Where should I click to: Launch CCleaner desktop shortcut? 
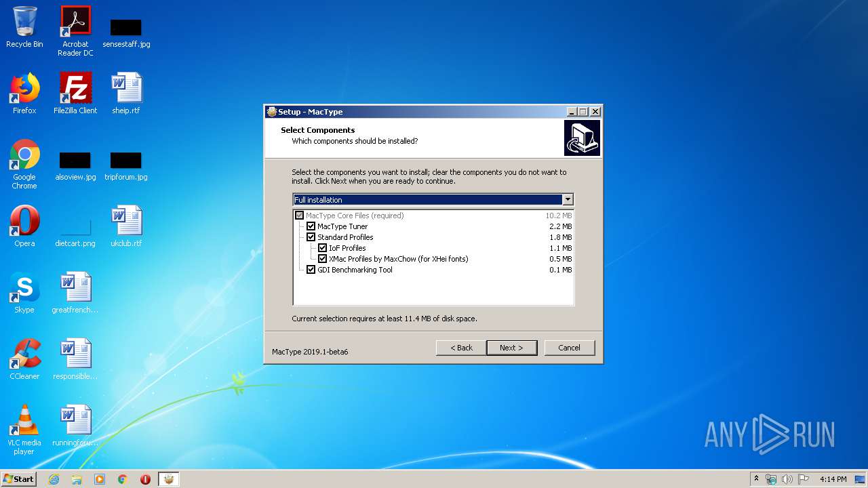24,359
